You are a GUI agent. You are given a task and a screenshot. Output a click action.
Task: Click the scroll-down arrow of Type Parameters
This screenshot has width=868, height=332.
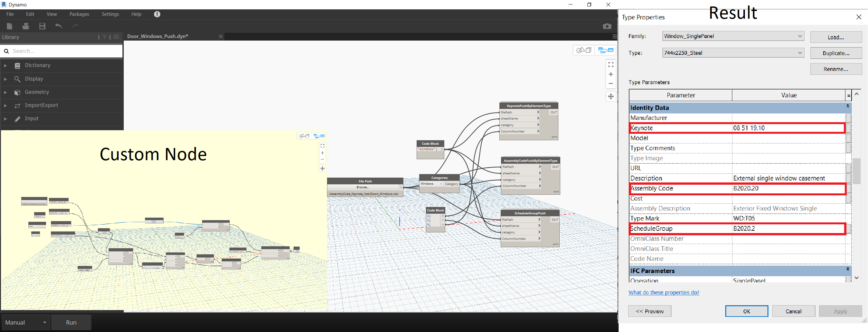856,278
